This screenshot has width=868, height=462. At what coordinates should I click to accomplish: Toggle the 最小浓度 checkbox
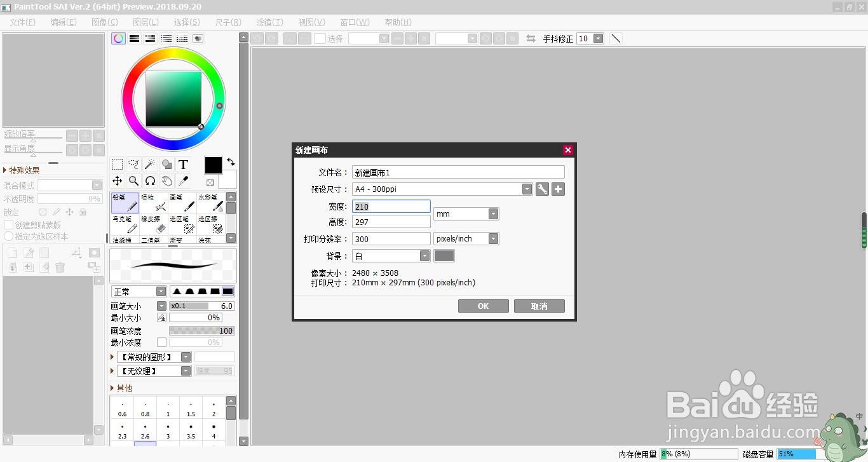click(x=161, y=343)
